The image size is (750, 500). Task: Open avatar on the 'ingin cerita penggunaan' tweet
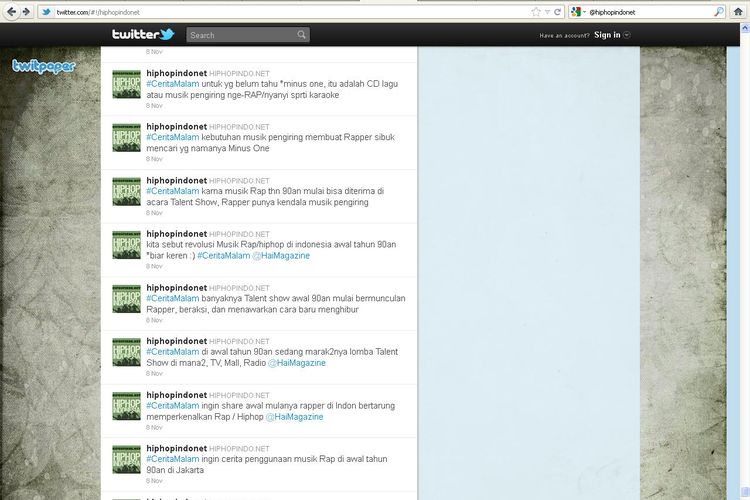click(x=126, y=459)
